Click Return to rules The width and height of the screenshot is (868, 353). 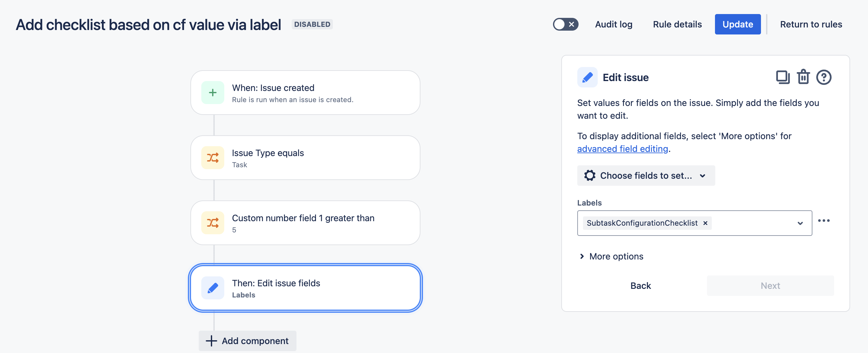[x=811, y=24]
